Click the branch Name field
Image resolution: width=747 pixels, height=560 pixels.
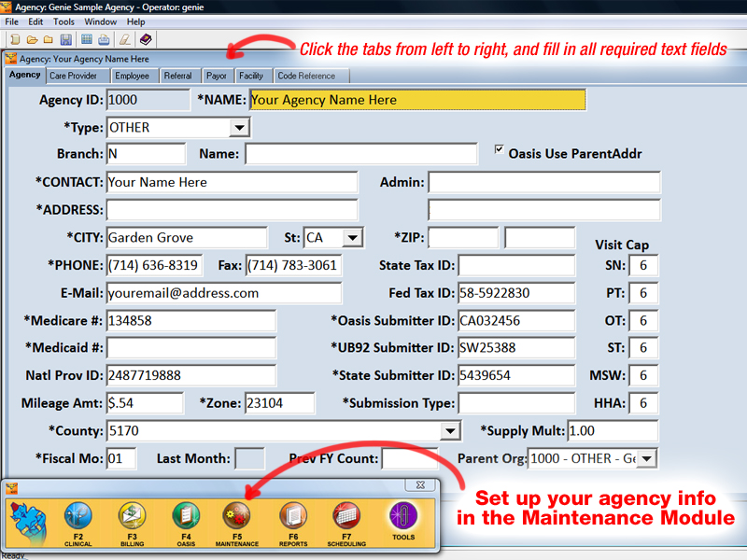click(x=361, y=154)
